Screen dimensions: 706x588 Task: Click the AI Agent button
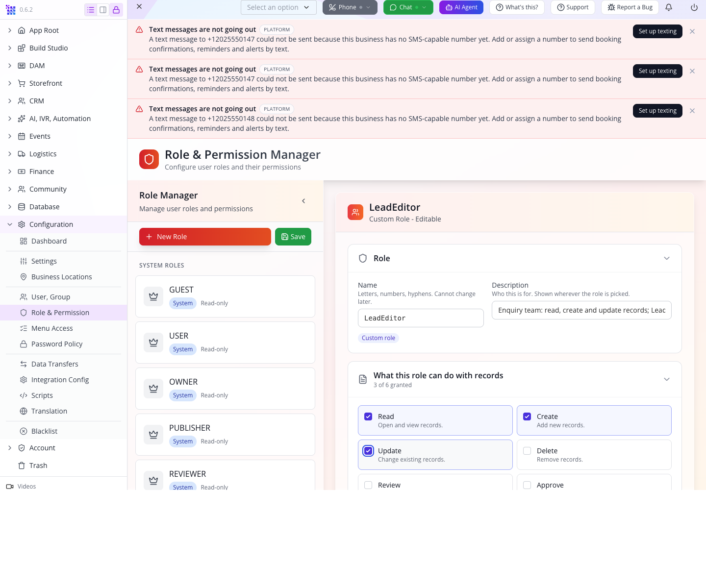[x=461, y=7]
